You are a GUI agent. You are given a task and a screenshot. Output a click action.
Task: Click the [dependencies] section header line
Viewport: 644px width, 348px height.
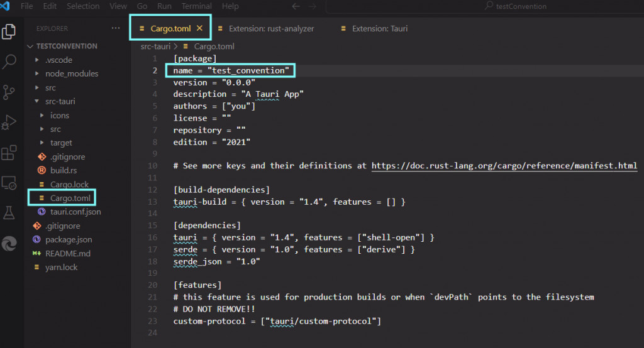coord(207,226)
